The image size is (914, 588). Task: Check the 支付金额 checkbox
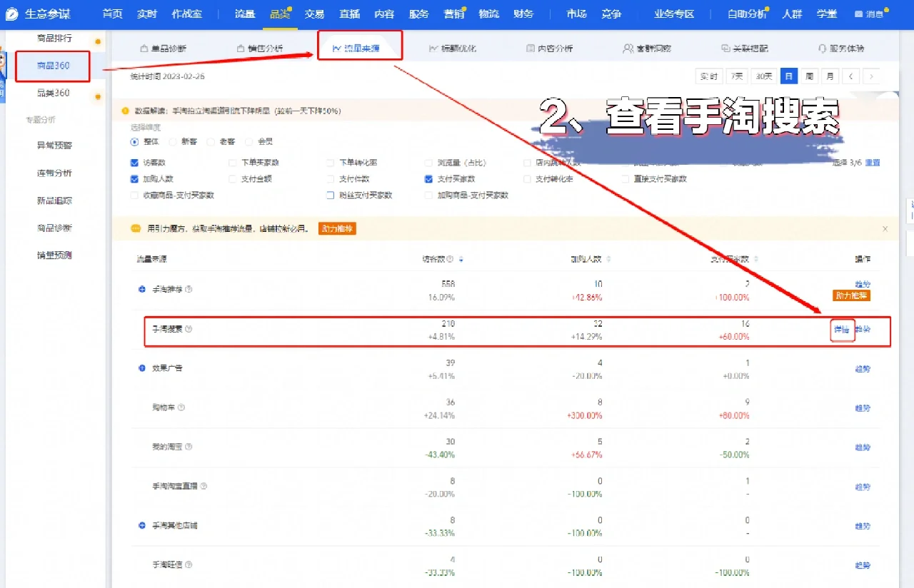(233, 179)
